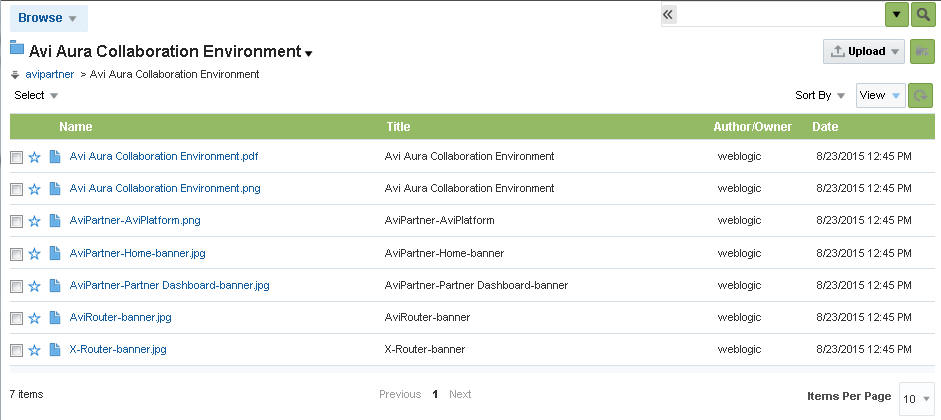Click the refresh icon beside View
Viewport: 941px width, 420px height.
coord(921,96)
